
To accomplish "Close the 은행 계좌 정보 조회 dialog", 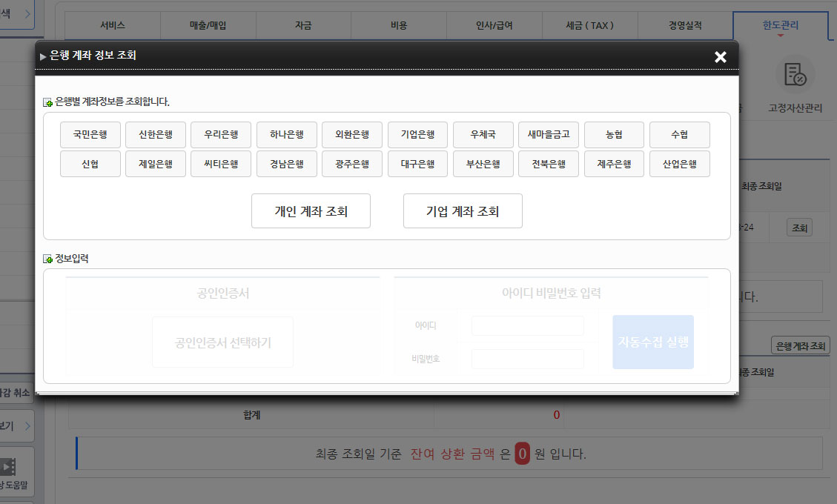I will [720, 56].
